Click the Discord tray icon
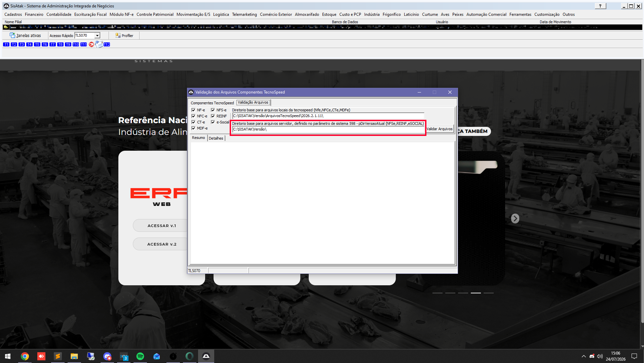This screenshot has width=644, height=363. [x=592, y=356]
